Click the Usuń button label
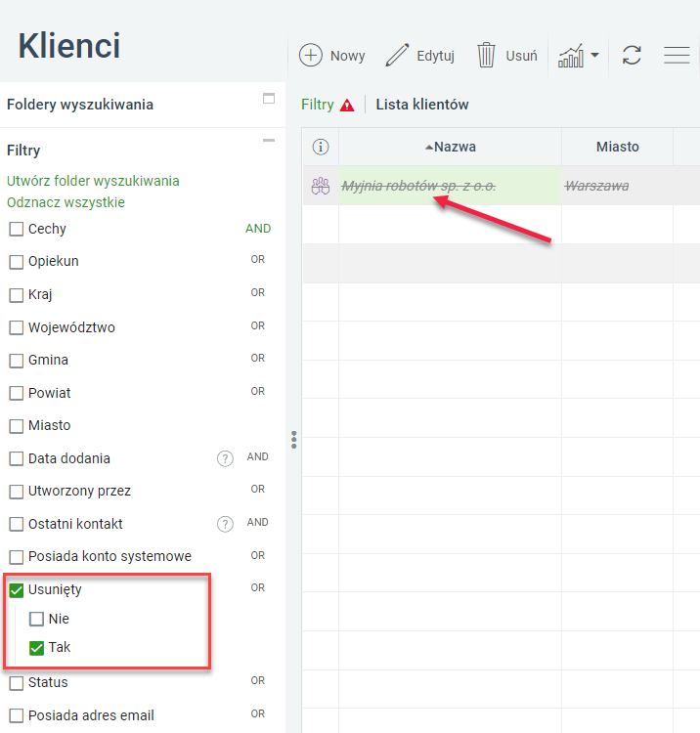This screenshot has width=700, height=733. pos(521,56)
